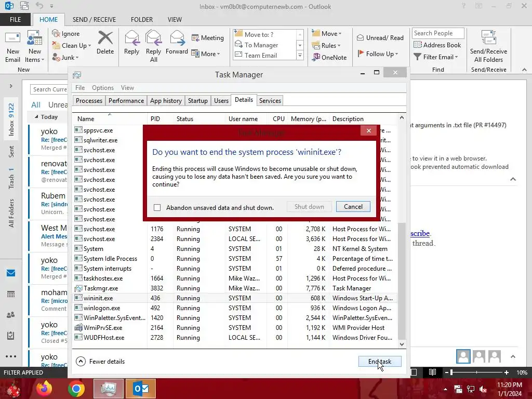Open the Address Book
The image size is (532, 399).
(x=437, y=45)
